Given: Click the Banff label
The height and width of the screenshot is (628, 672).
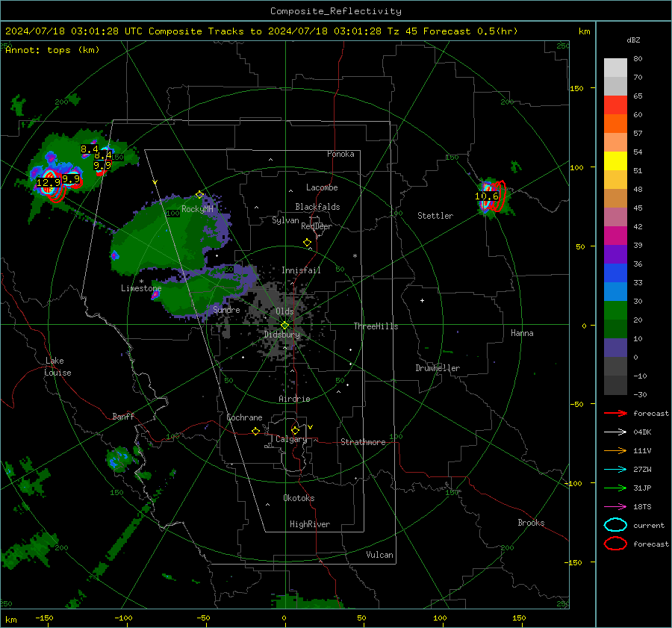Looking at the screenshot, I should click(123, 416).
